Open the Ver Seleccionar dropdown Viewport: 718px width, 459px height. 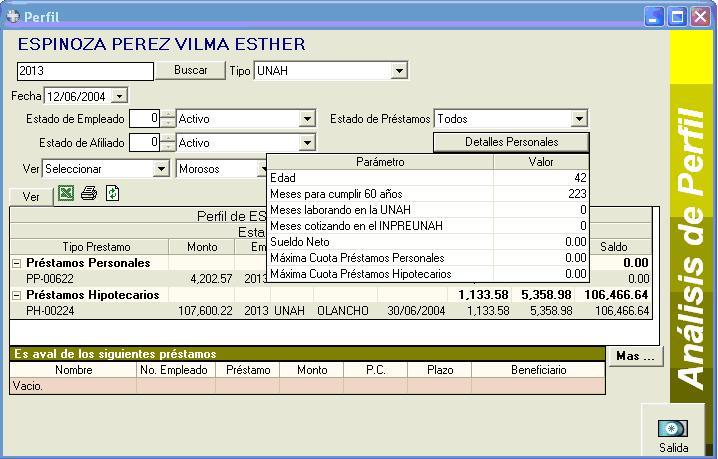click(161, 169)
